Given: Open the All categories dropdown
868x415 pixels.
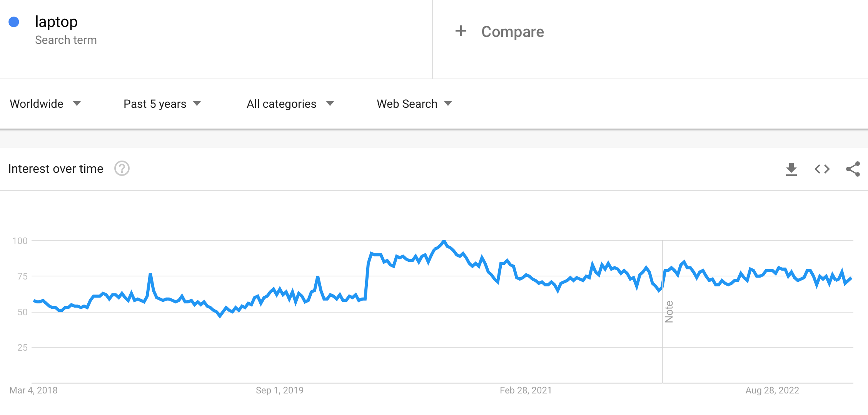Looking at the screenshot, I should point(290,104).
